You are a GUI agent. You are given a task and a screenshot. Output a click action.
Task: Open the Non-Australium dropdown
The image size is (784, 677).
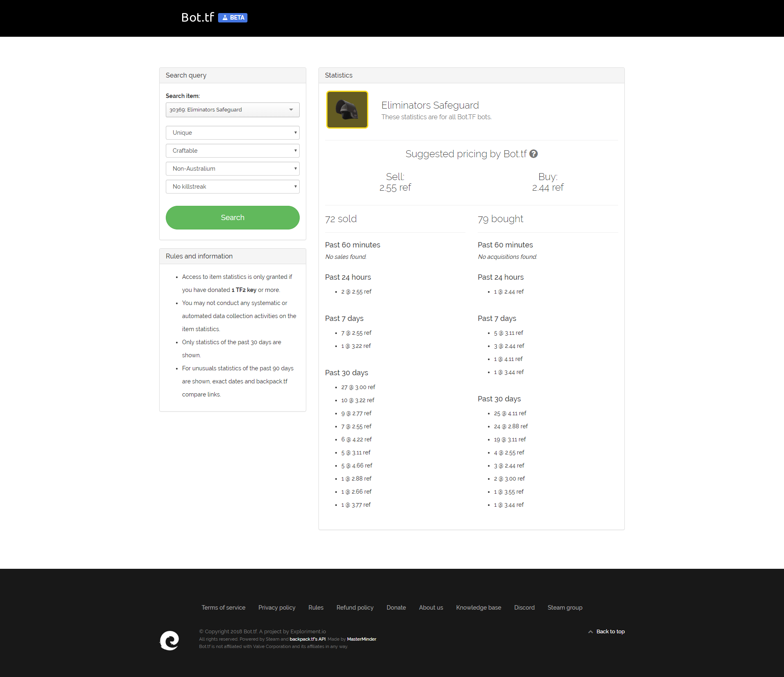(232, 169)
